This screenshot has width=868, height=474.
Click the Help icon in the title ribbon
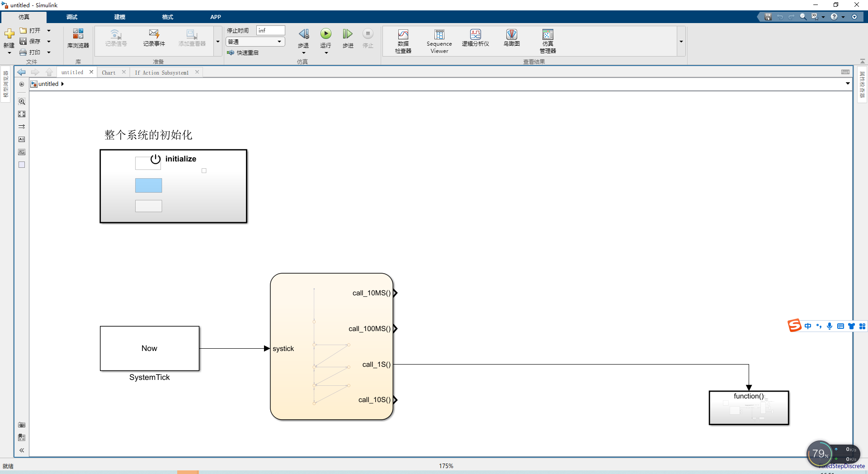[x=834, y=17]
